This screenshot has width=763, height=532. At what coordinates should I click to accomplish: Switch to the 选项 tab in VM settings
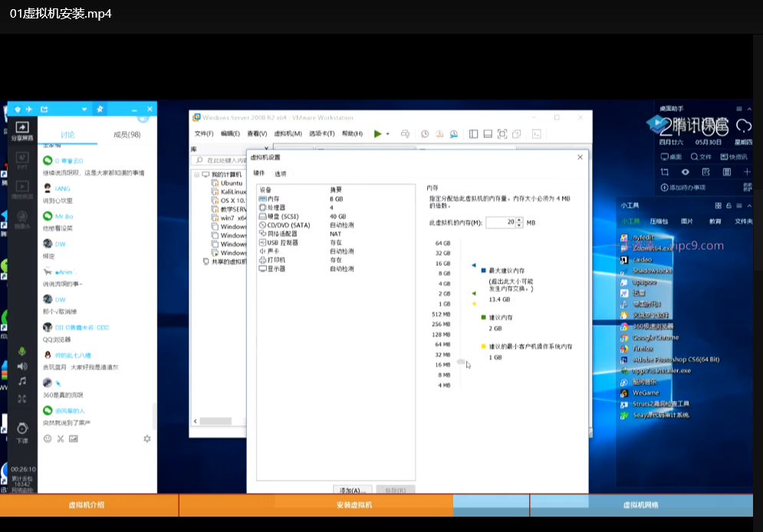(x=281, y=173)
